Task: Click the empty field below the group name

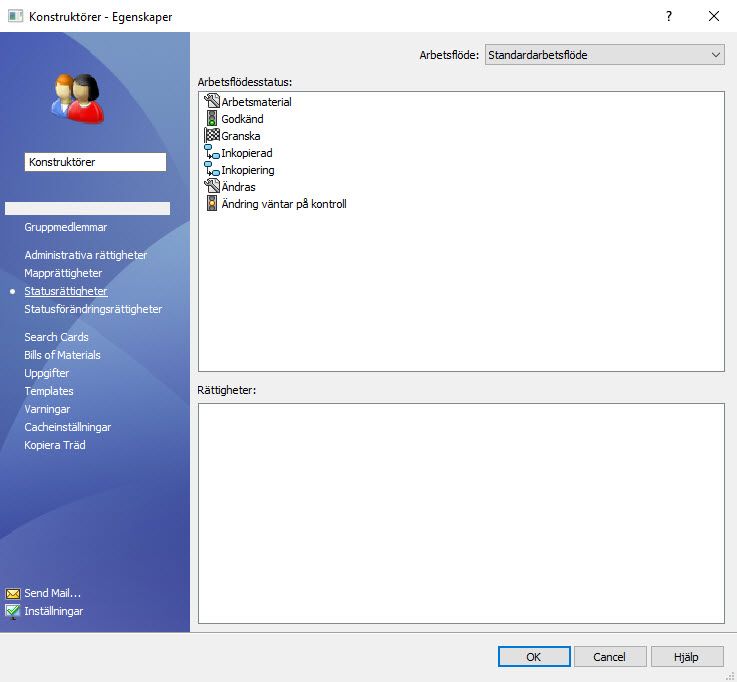Action: (87, 208)
